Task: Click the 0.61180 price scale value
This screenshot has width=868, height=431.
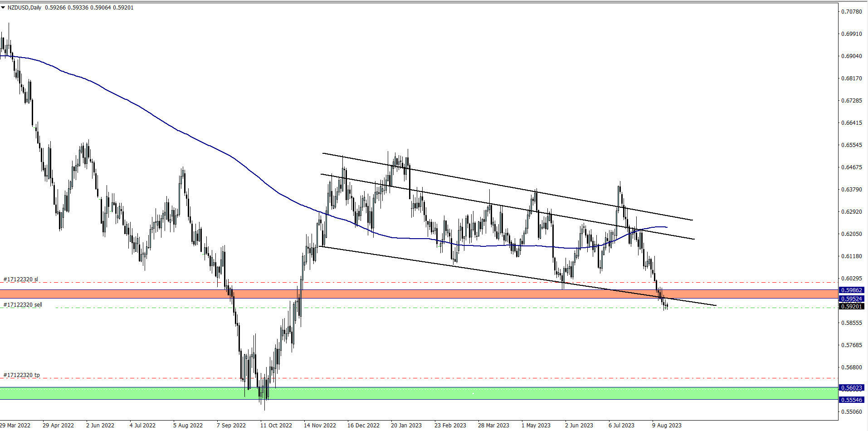Action: (x=851, y=256)
